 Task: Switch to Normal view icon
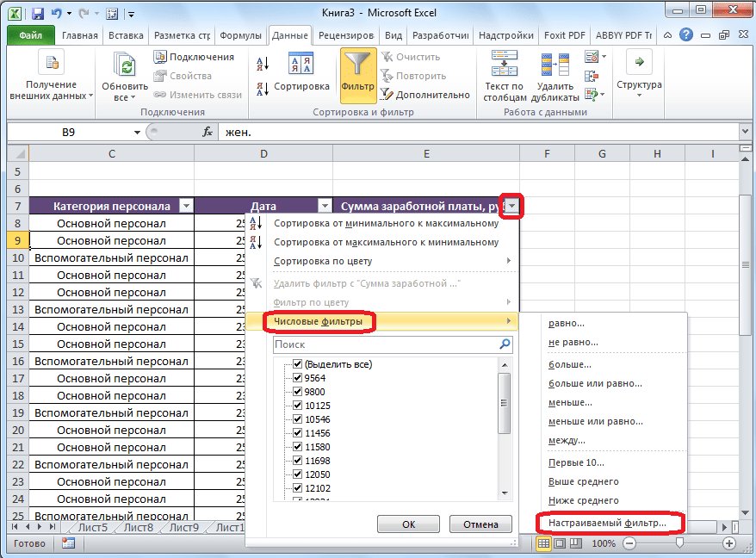(543, 543)
